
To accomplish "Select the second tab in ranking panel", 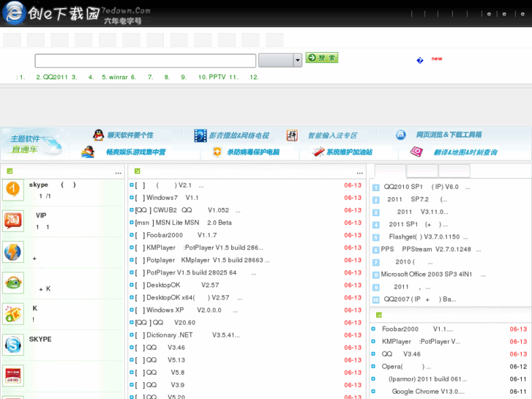I will point(422,171).
